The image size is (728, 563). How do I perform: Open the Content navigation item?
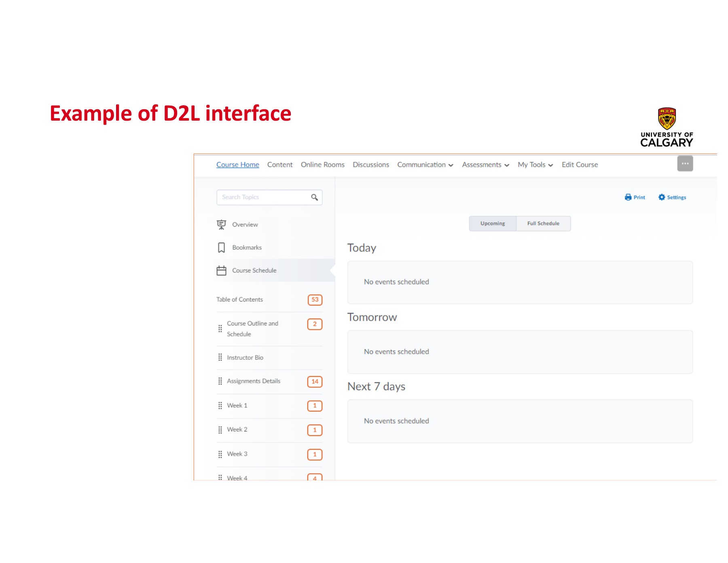point(279,165)
